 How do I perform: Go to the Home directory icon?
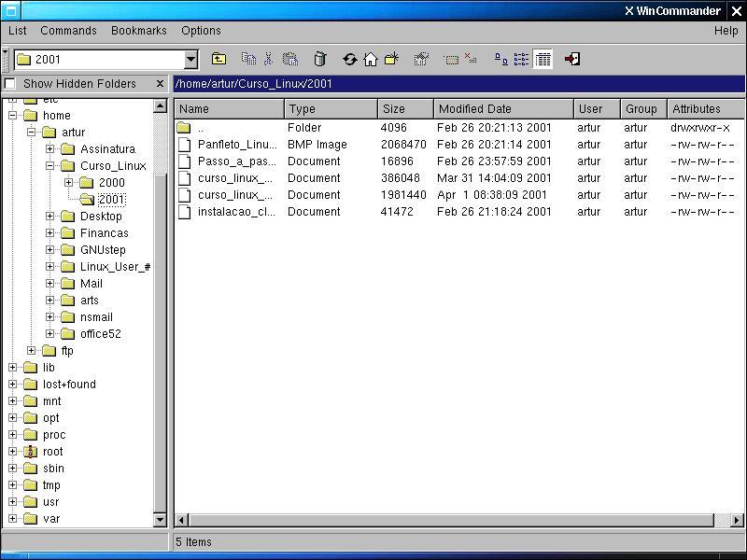(370, 59)
